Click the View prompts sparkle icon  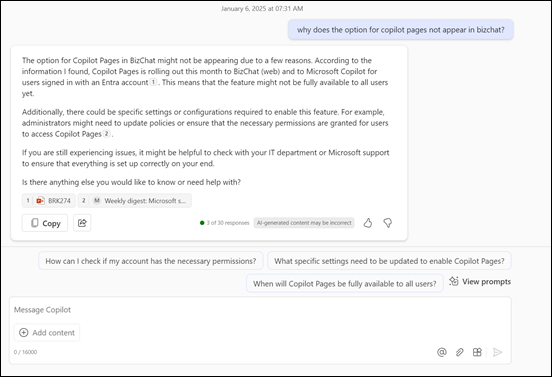tap(454, 281)
